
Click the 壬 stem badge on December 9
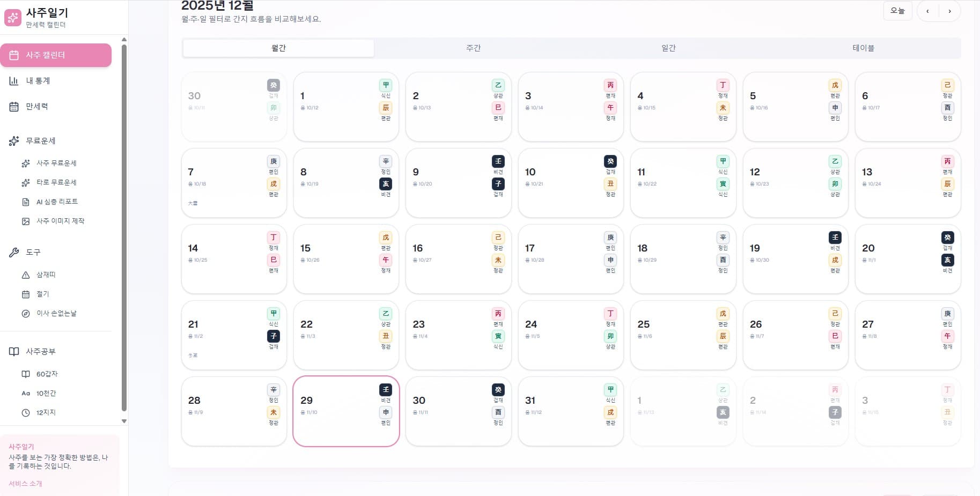click(x=498, y=161)
